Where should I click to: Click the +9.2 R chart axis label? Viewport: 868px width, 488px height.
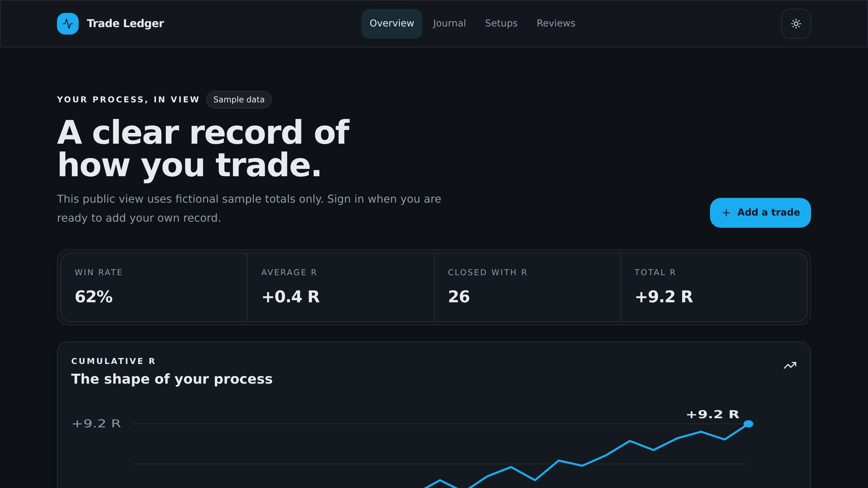tap(96, 424)
